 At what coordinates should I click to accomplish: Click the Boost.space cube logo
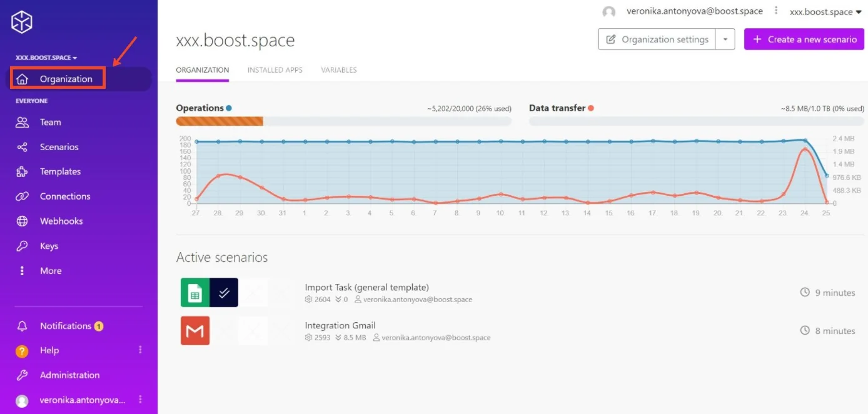point(21,23)
